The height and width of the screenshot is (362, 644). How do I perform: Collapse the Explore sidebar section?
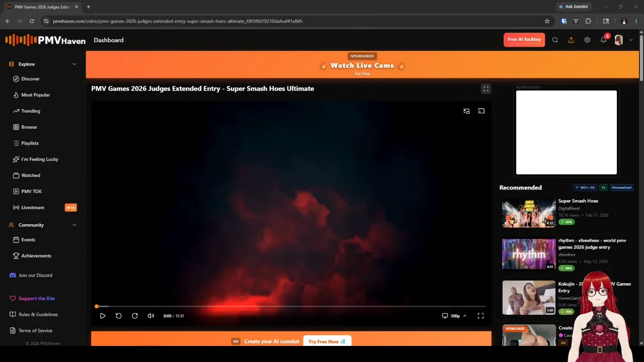[74, 64]
